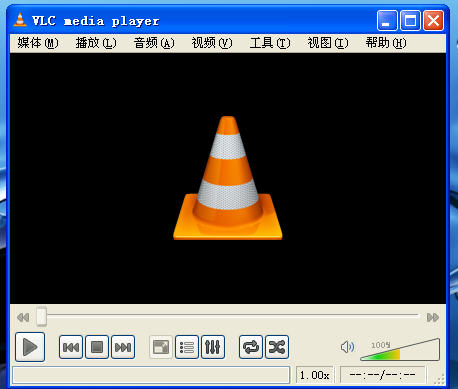Jump to the previous track
This screenshot has height=389, width=458.
71,347
